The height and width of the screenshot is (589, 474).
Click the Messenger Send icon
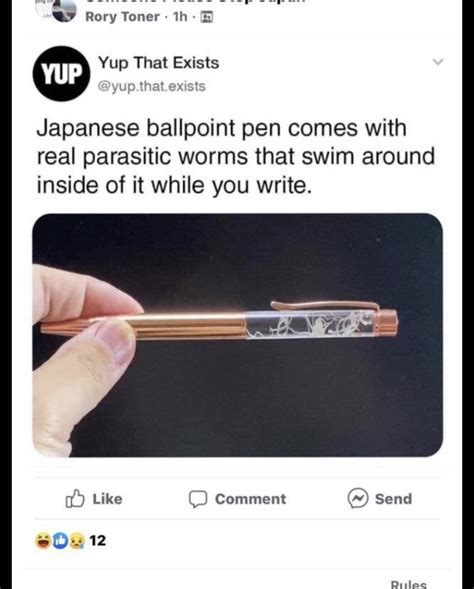pos(357,498)
